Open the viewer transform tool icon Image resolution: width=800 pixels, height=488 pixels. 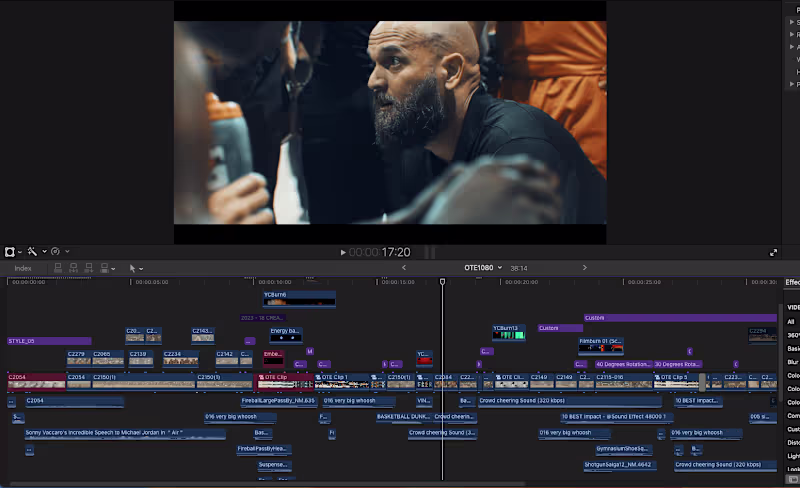pos(10,252)
